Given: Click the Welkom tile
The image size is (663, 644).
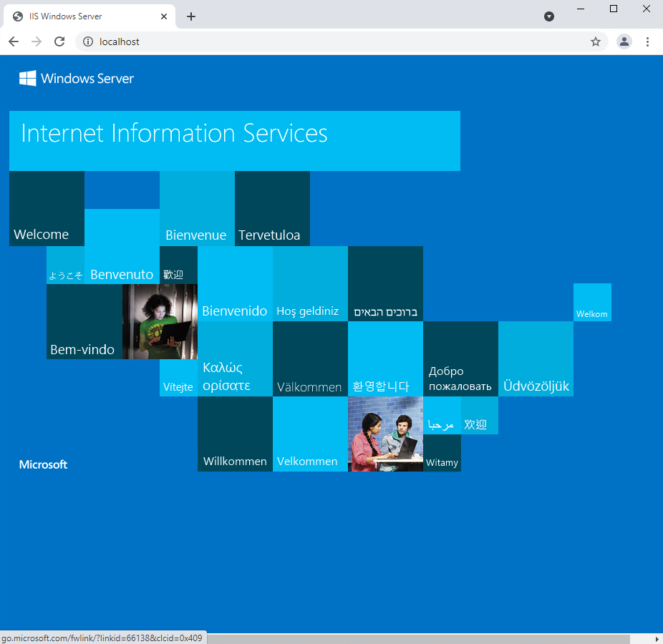Looking at the screenshot, I should tap(592, 302).
